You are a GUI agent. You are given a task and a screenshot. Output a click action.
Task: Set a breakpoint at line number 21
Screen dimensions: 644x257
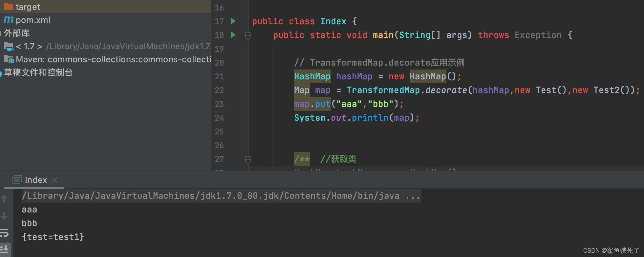tap(219, 76)
